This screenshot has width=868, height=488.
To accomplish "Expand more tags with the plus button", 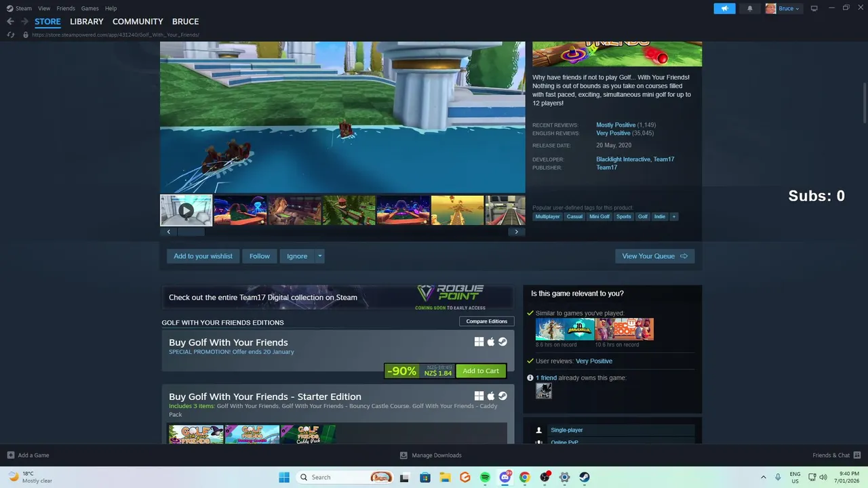I will (673, 216).
